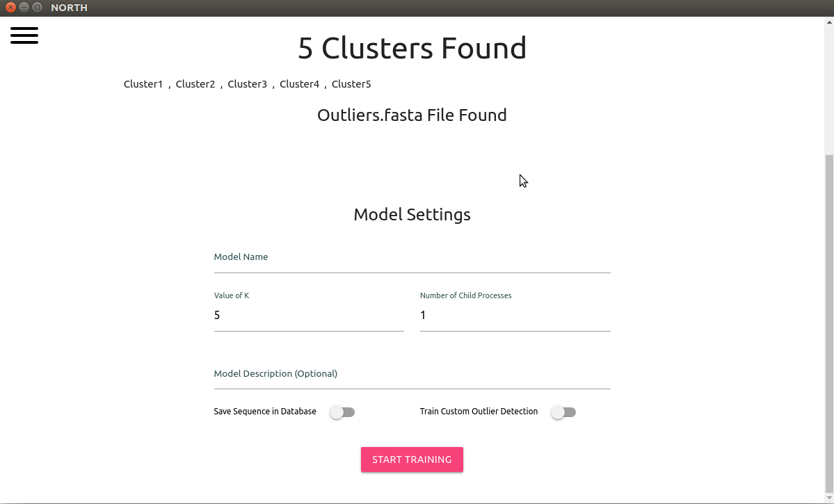Open the hamburger navigation menu
Viewport: 834px width, 504px height.
(24, 35)
